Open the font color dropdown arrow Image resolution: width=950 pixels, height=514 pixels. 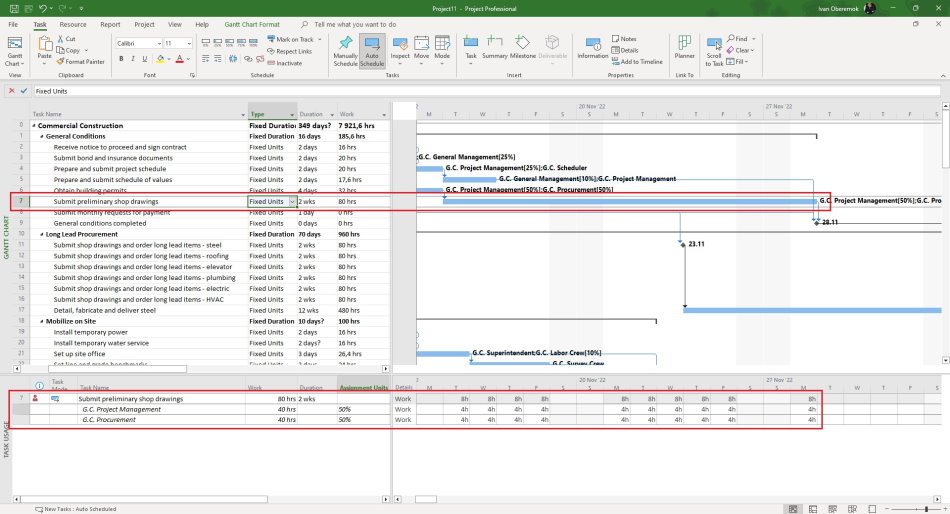[x=188, y=59]
